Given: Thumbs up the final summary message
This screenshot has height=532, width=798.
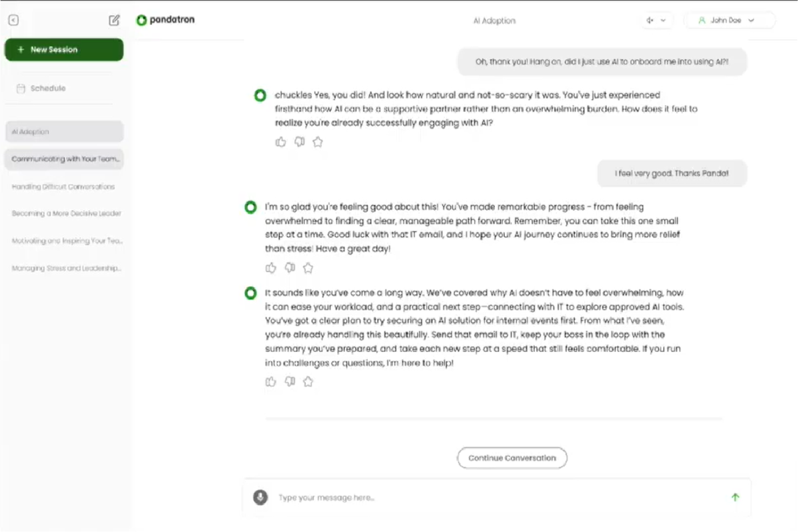Looking at the screenshot, I should coord(271,382).
